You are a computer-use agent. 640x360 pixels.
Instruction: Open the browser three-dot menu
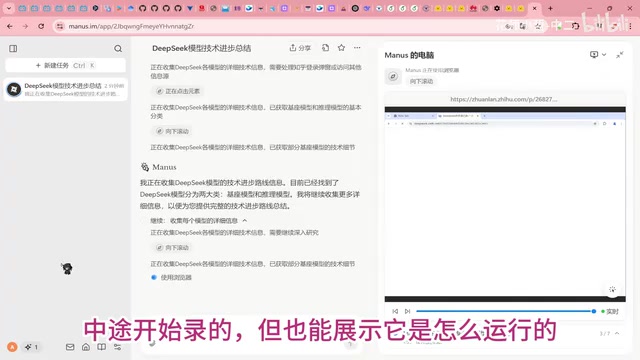631,26
